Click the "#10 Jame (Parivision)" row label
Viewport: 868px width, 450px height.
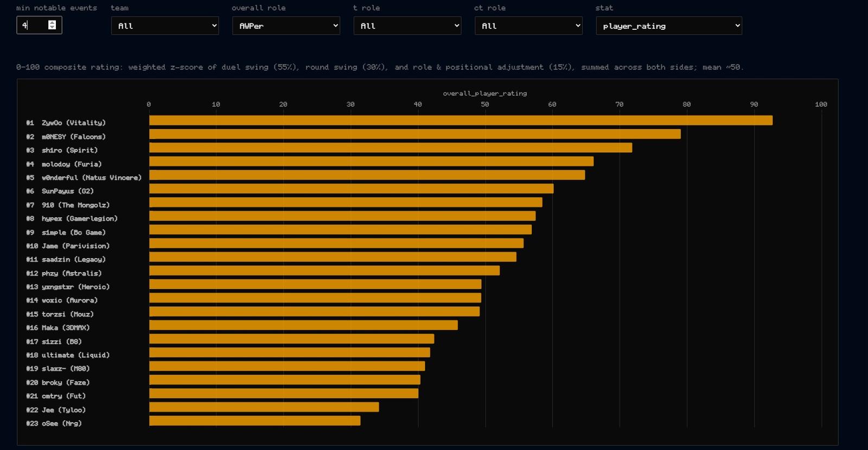click(68, 246)
